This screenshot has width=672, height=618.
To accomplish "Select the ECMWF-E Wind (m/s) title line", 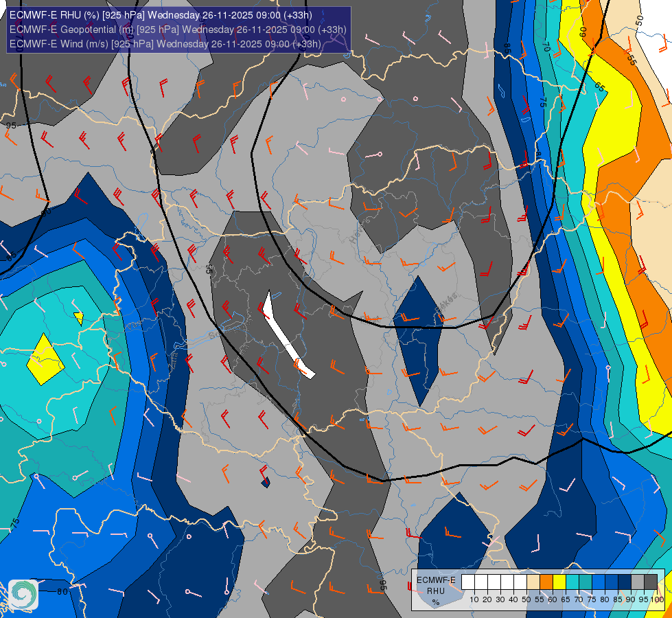I will click(x=165, y=44).
